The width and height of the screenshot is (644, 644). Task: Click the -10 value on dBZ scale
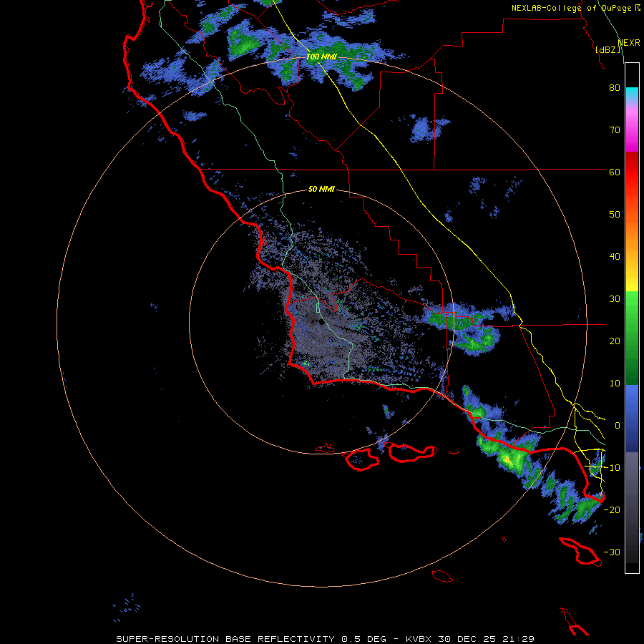tap(612, 467)
